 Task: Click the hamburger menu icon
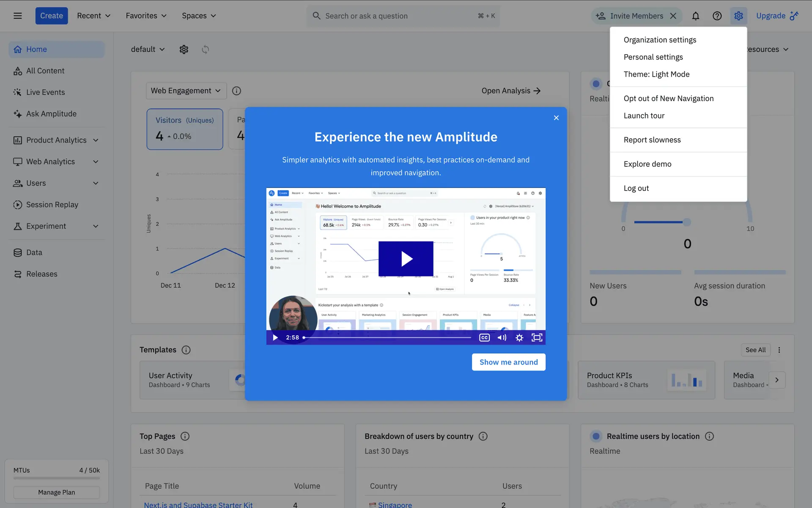pyautogui.click(x=17, y=16)
